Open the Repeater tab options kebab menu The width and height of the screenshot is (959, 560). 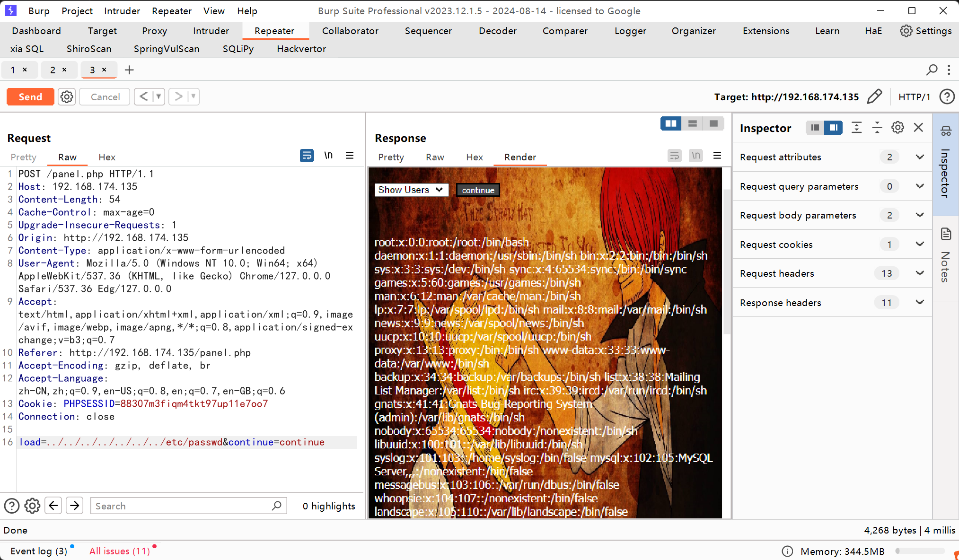(949, 70)
